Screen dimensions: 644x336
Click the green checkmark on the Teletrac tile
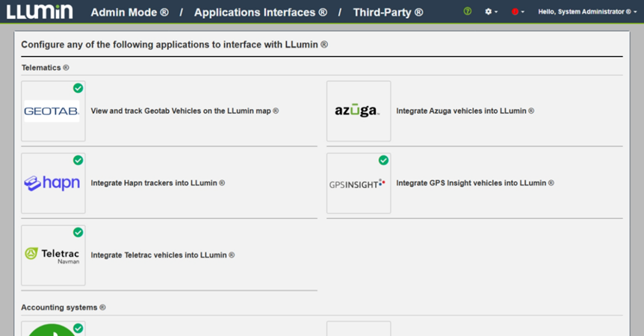(x=78, y=233)
